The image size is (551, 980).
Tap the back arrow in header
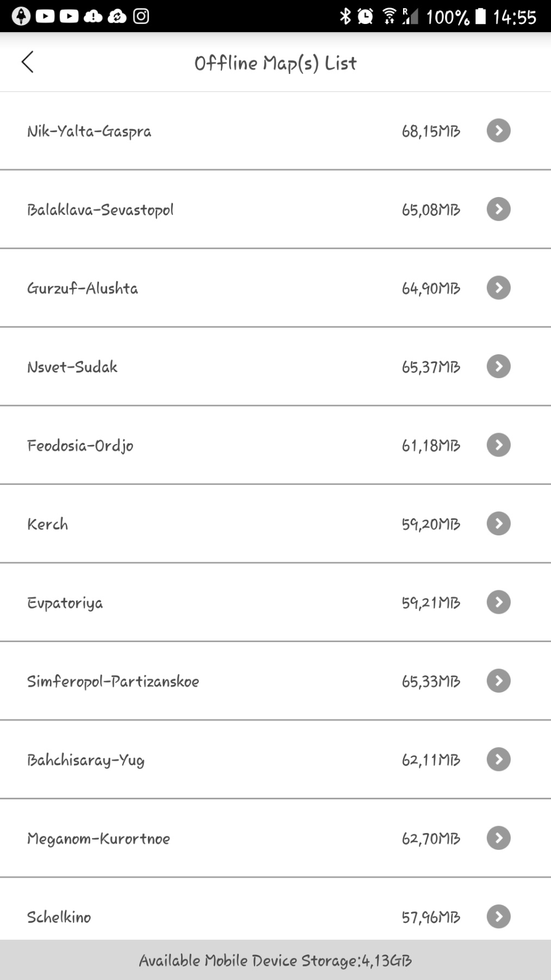pyautogui.click(x=28, y=62)
